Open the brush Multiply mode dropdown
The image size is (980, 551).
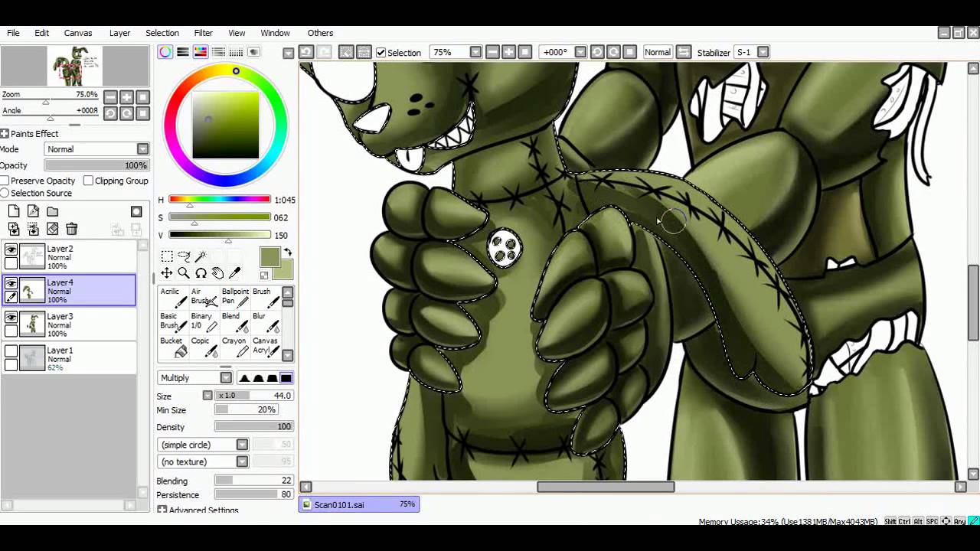point(194,378)
